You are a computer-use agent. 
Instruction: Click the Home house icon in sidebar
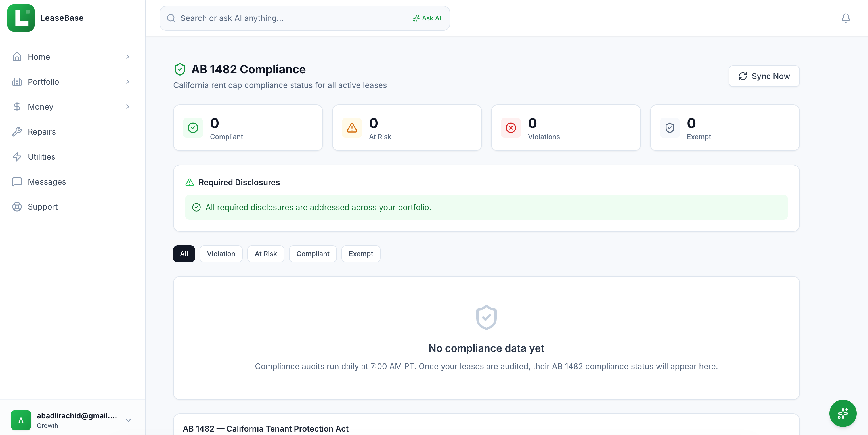(x=17, y=57)
